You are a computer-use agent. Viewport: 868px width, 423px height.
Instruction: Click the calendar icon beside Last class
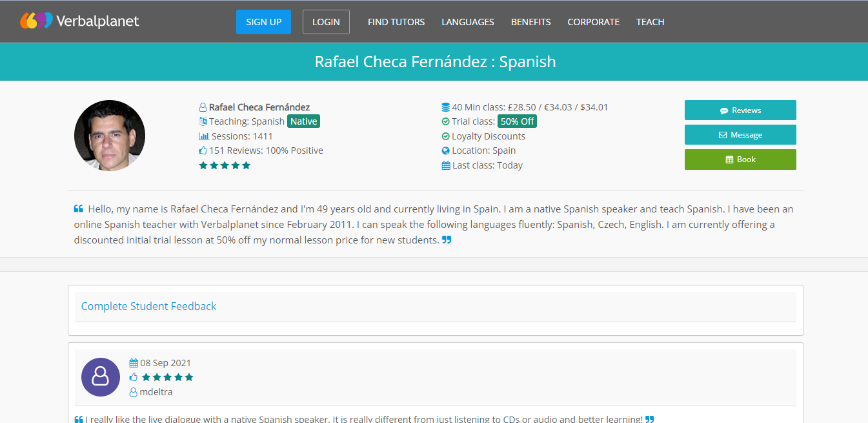click(x=445, y=165)
